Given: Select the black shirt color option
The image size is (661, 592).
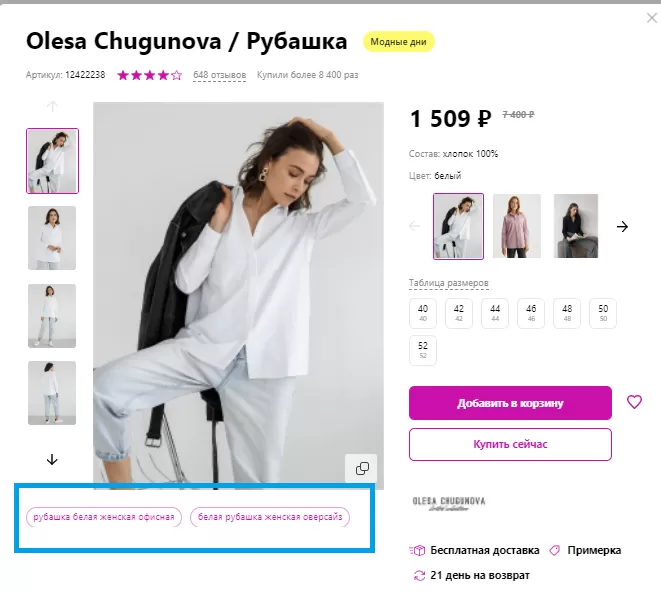Looking at the screenshot, I should pyautogui.click(x=576, y=226).
